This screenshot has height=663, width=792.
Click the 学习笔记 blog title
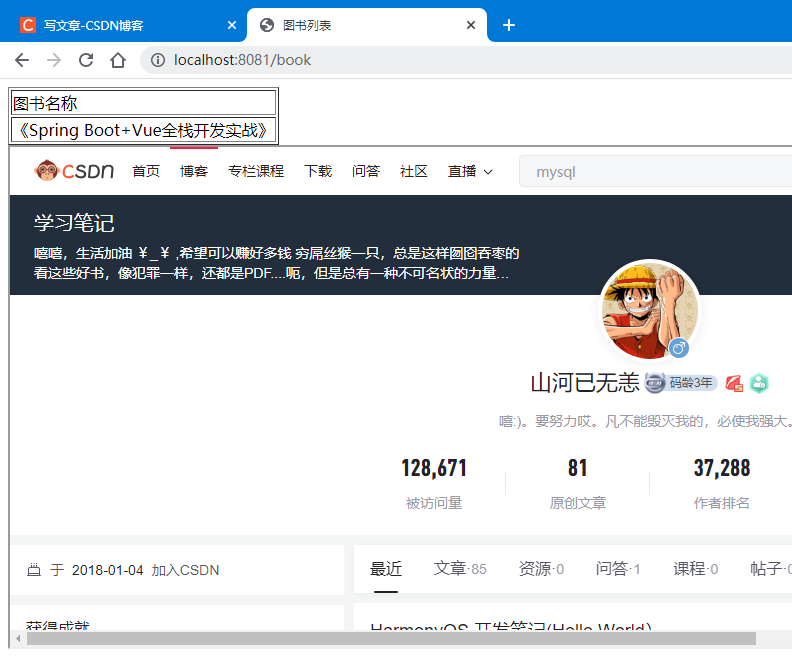click(x=74, y=223)
